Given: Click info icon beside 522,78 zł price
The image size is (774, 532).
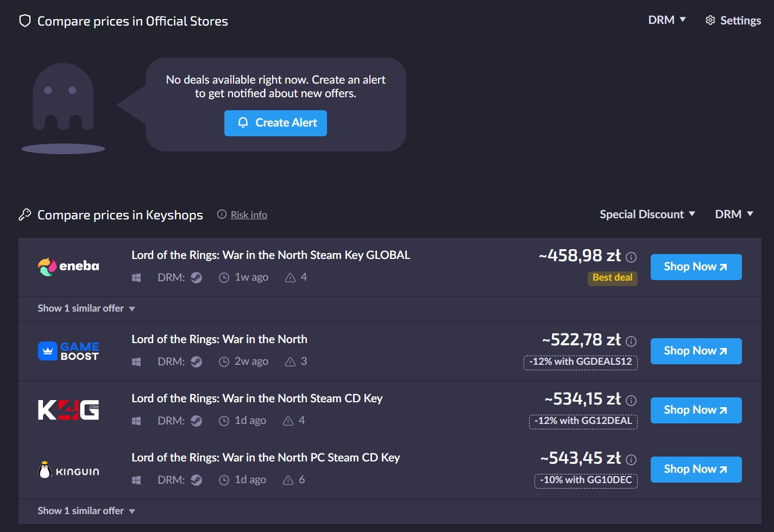Looking at the screenshot, I should tap(631, 341).
